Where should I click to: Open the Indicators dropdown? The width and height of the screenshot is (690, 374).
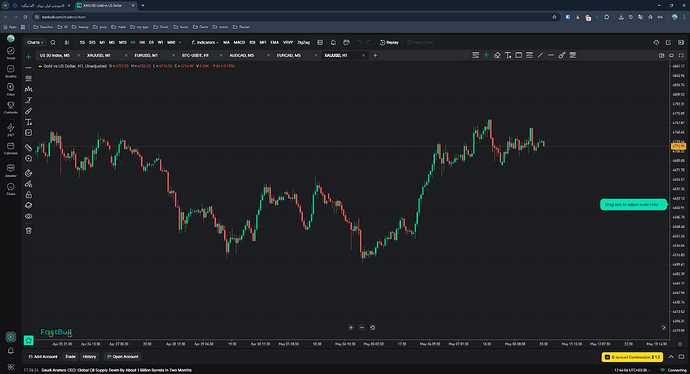(x=205, y=43)
